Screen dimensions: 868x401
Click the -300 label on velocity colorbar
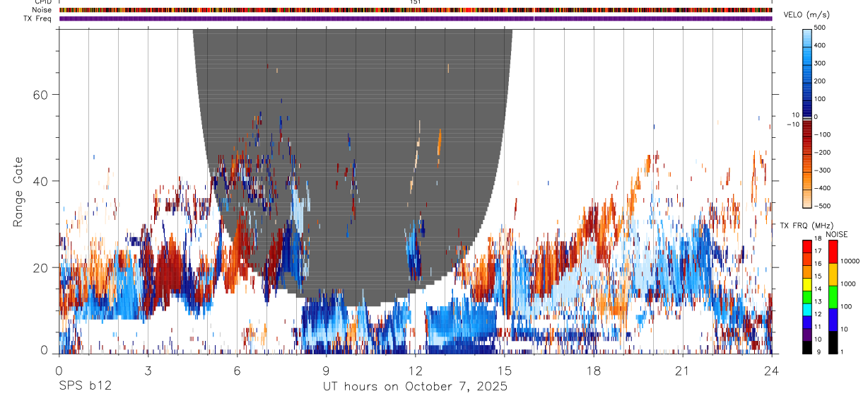click(821, 170)
